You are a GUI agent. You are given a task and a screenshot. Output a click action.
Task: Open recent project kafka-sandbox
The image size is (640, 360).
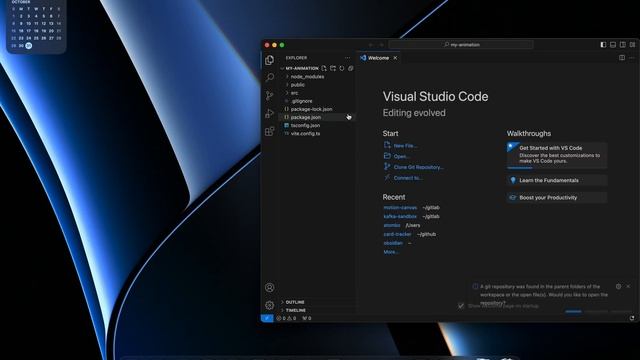(400, 216)
